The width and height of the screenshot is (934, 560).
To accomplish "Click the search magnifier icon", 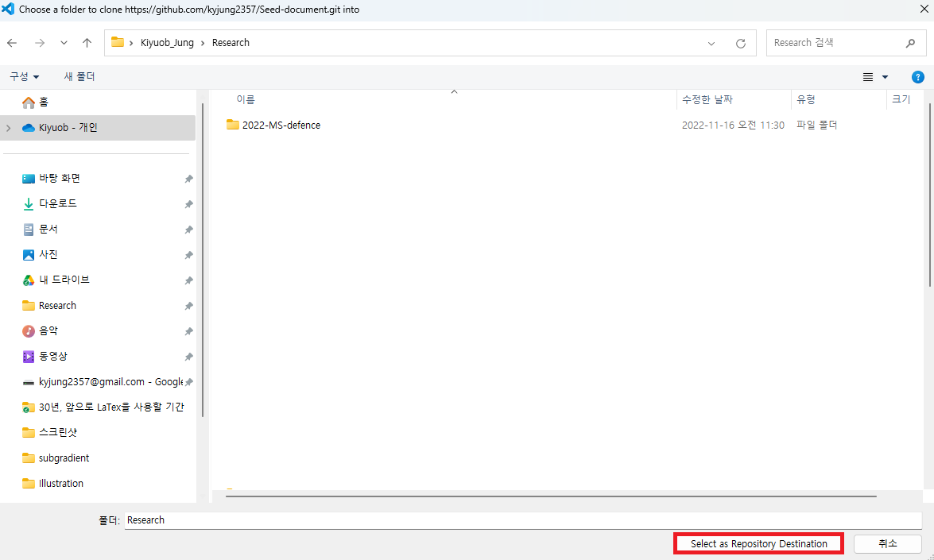I will 910,43.
